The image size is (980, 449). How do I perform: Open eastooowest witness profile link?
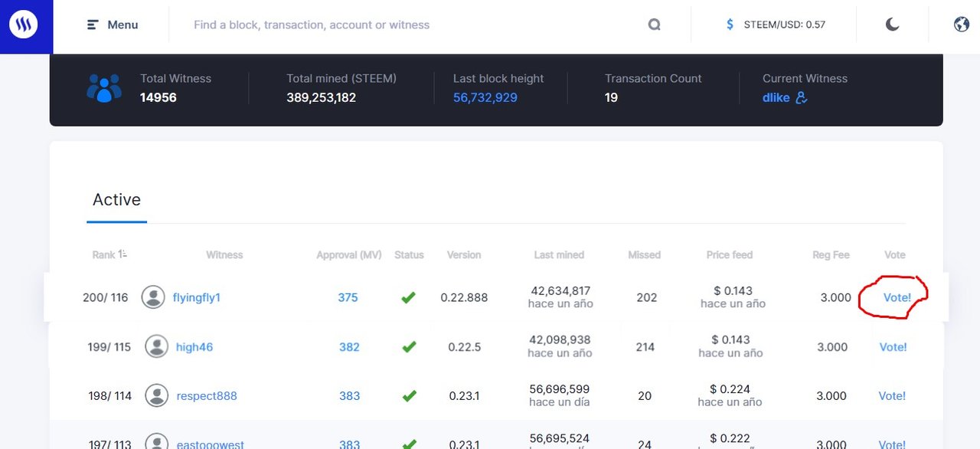[211, 444]
